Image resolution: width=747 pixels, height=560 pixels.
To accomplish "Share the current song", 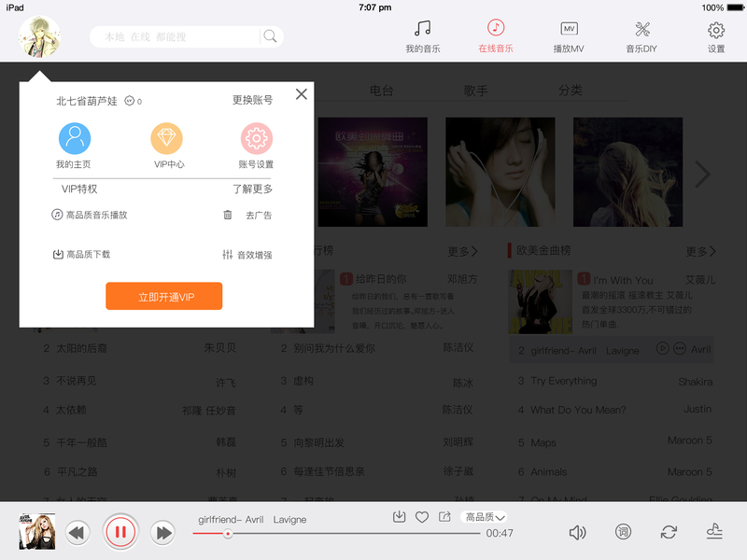I will [x=444, y=517].
